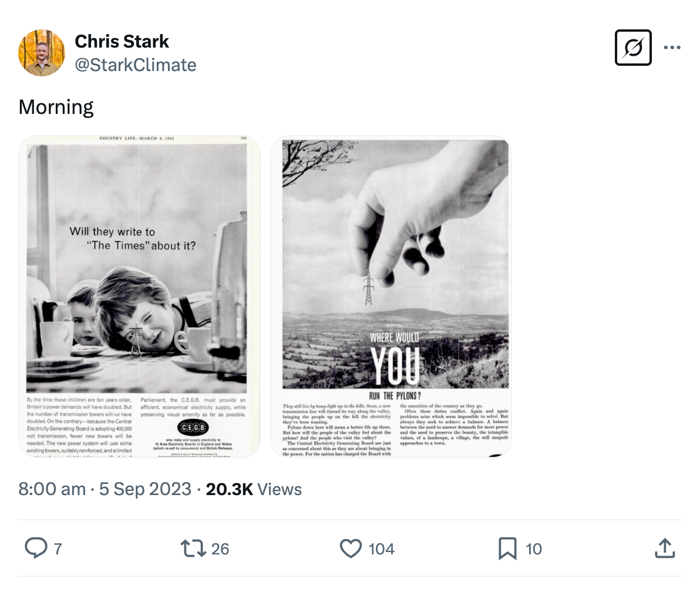Like the post with the heart icon
The width and height of the screenshot is (700, 592).
tap(351, 549)
